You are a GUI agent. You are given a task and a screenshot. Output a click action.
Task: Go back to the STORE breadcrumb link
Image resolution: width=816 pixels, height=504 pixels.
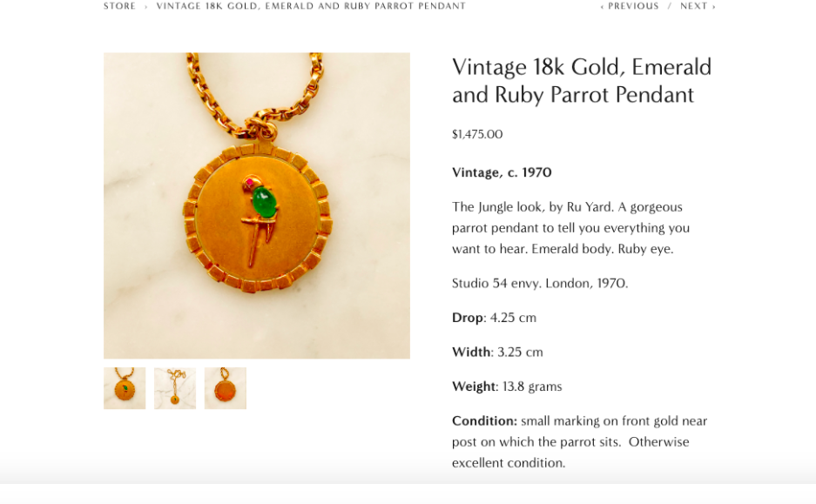click(119, 6)
